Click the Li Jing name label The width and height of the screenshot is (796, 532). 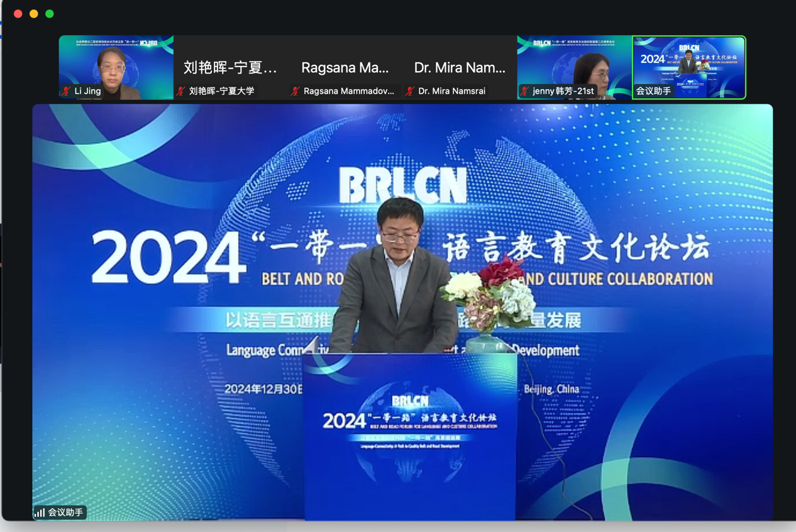[87, 91]
